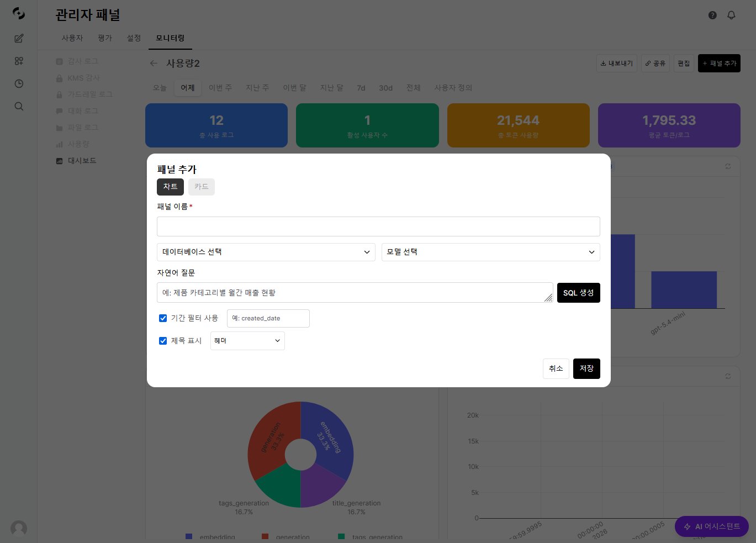Viewport: 756px width, 543px height.
Task: Click 저장 to save the panel
Action: click(x=586, y=368)
